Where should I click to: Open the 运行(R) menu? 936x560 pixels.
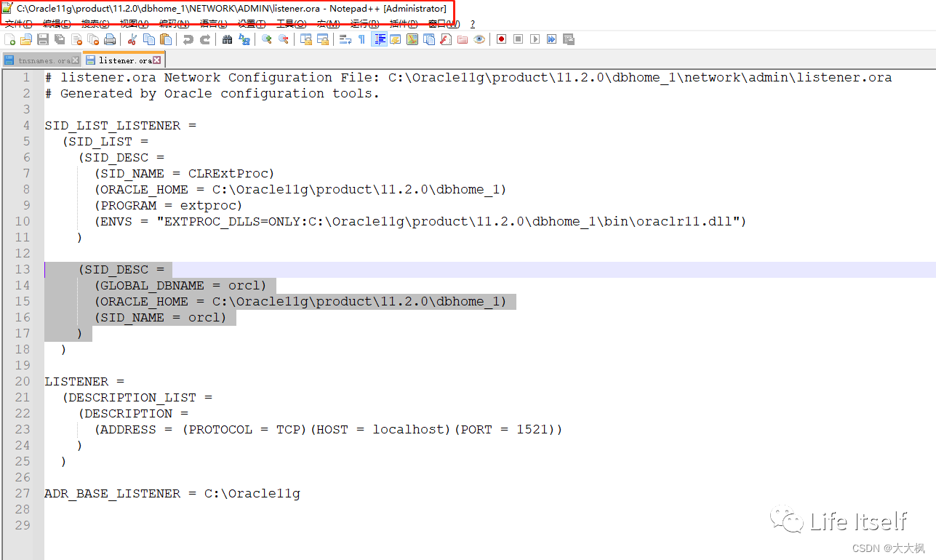[364, 24]
